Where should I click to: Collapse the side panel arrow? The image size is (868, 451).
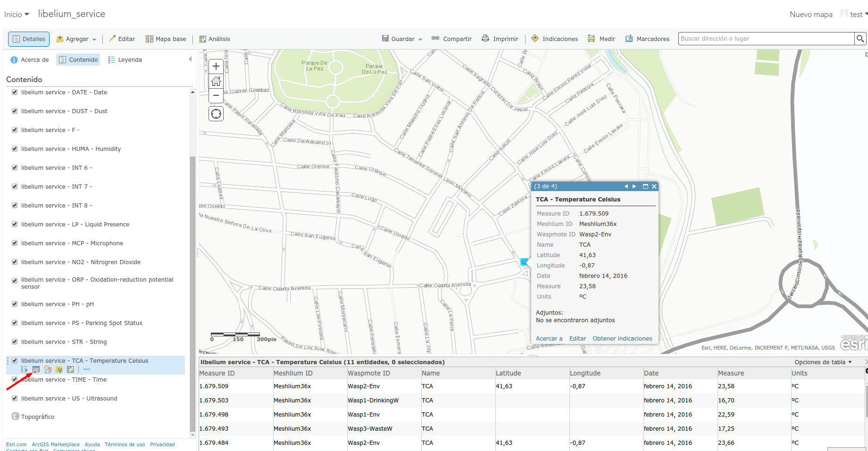(190, 59)
